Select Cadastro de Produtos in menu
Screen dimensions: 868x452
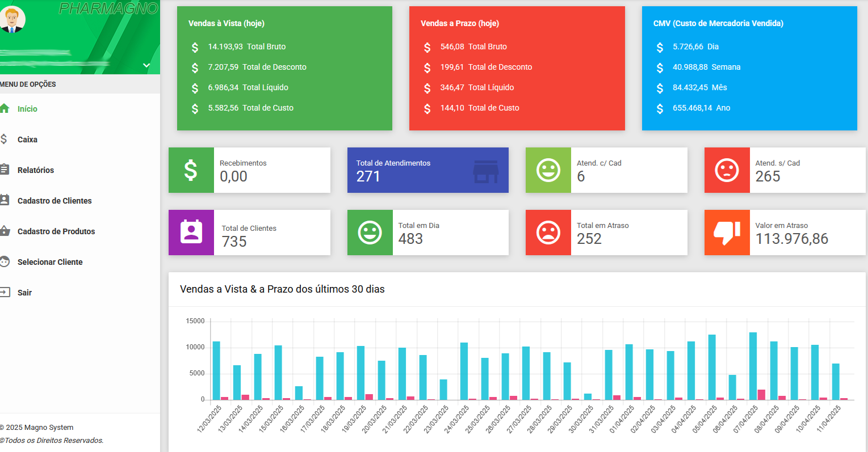(x=56, y=231)
